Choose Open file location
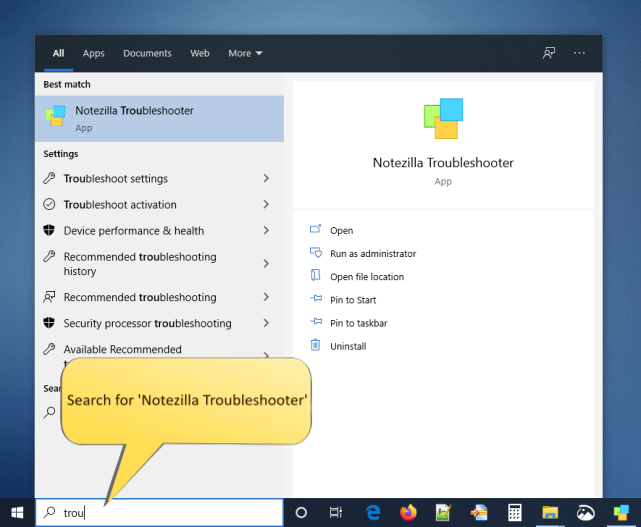 [x=367, y=277]
